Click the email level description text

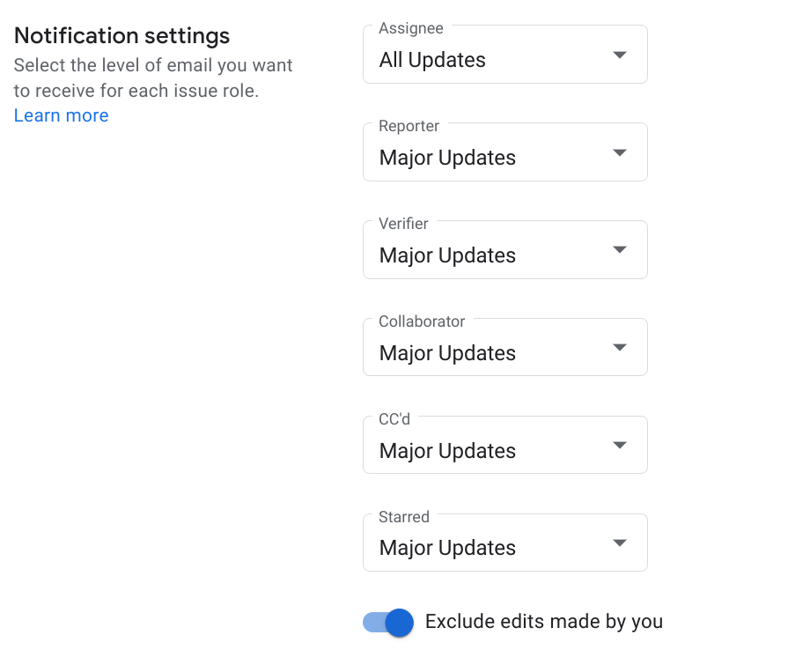coord(153,78)
